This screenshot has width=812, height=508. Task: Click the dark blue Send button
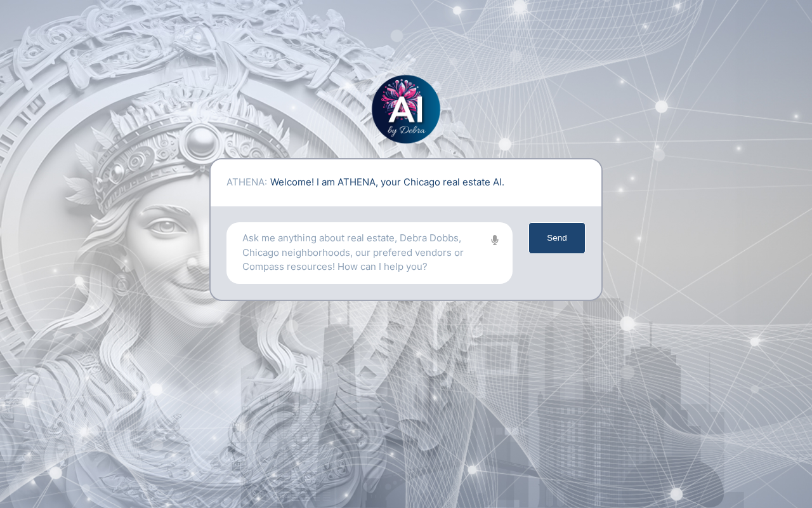557,238
